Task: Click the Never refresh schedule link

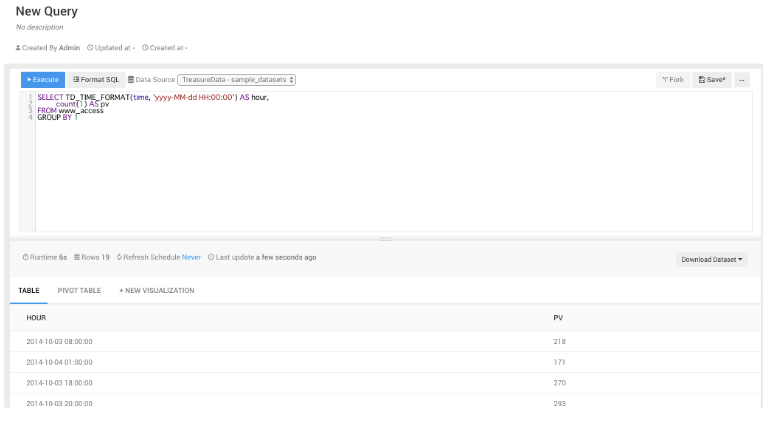Action: tap(191, 257)
